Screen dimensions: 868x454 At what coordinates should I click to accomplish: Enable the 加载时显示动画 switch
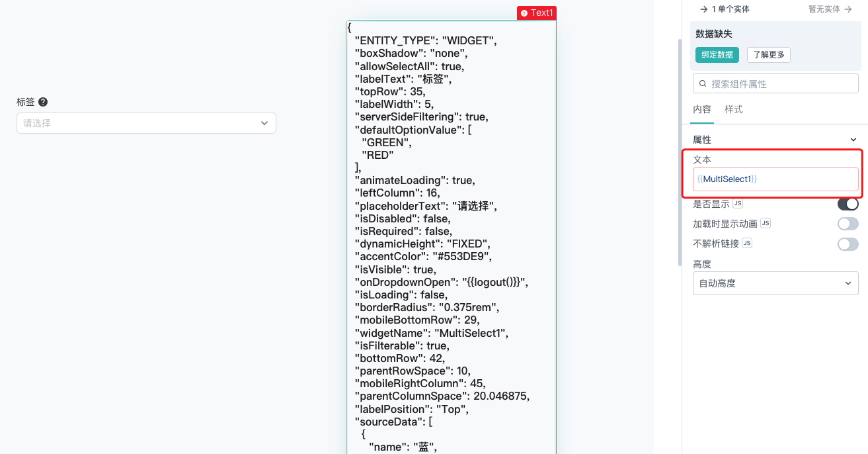pos(848,224)
